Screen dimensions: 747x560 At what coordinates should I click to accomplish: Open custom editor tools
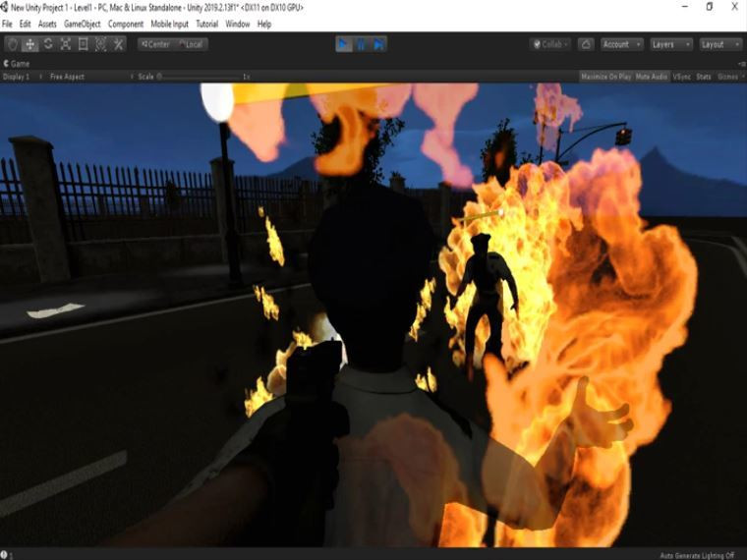pyautogui.click(x=118, y=44)
